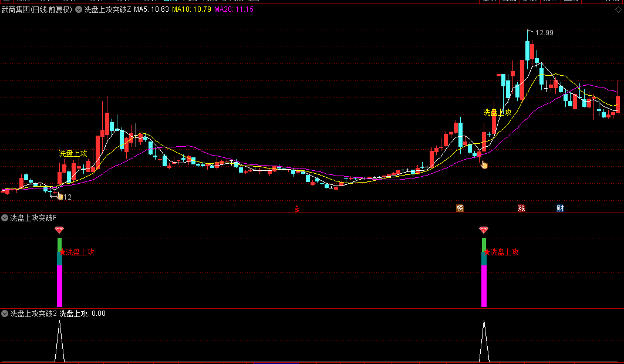Click the left magenta signal bar

pos(60,286)
